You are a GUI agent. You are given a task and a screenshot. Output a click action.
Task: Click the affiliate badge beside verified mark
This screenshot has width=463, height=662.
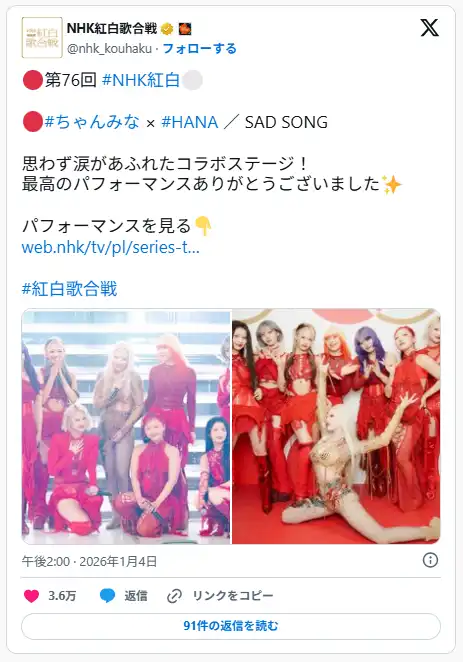(x=185, y=29)
